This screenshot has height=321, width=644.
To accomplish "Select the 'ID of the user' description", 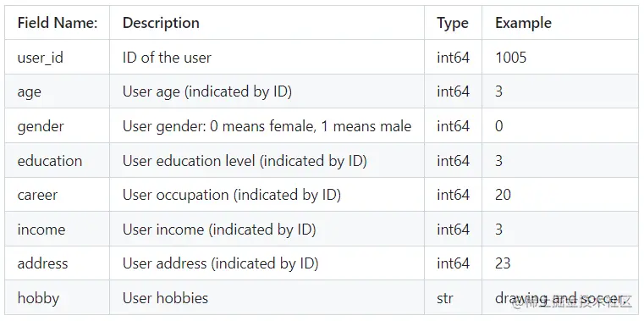I will click(167, 58).
